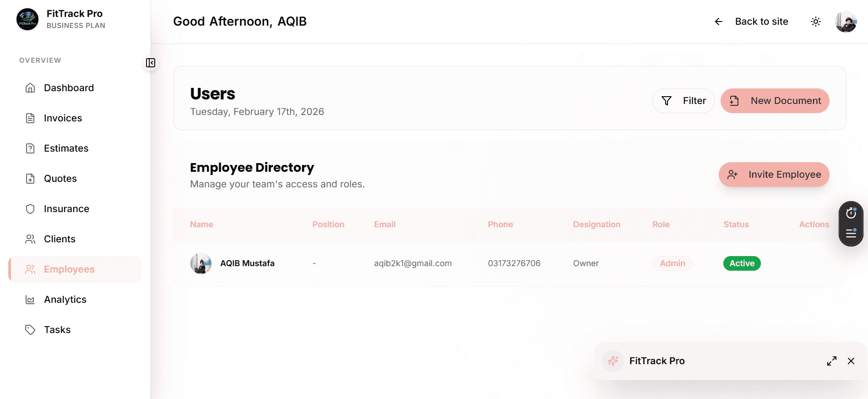Click phone number 03173276706
The image size is (868, 399).
514,263
